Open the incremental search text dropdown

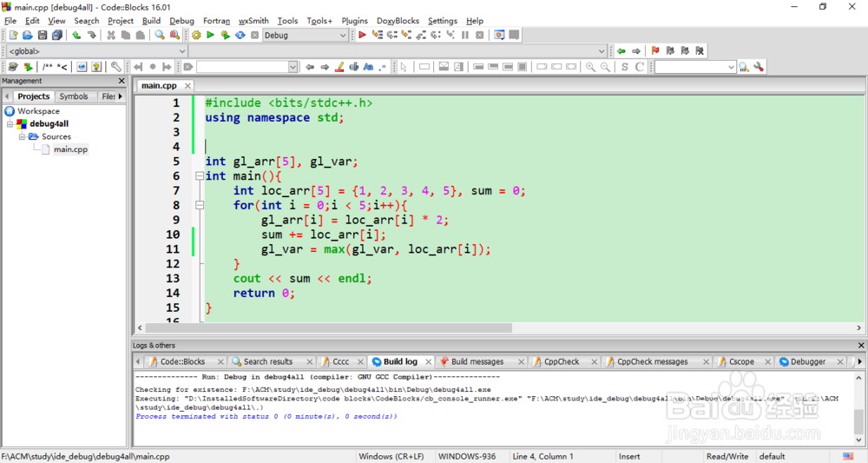pos(293,67)
